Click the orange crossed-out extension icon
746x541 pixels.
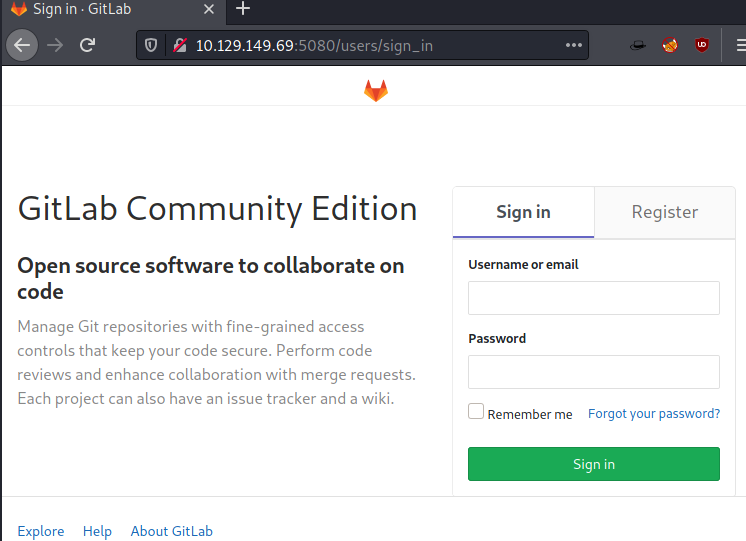(670, 45)
